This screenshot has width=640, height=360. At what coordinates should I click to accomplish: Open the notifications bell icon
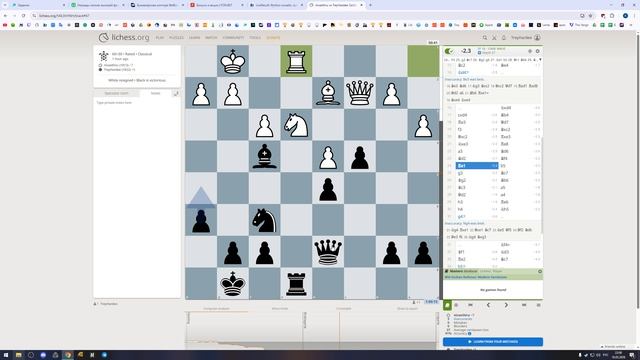pos(504,38)
